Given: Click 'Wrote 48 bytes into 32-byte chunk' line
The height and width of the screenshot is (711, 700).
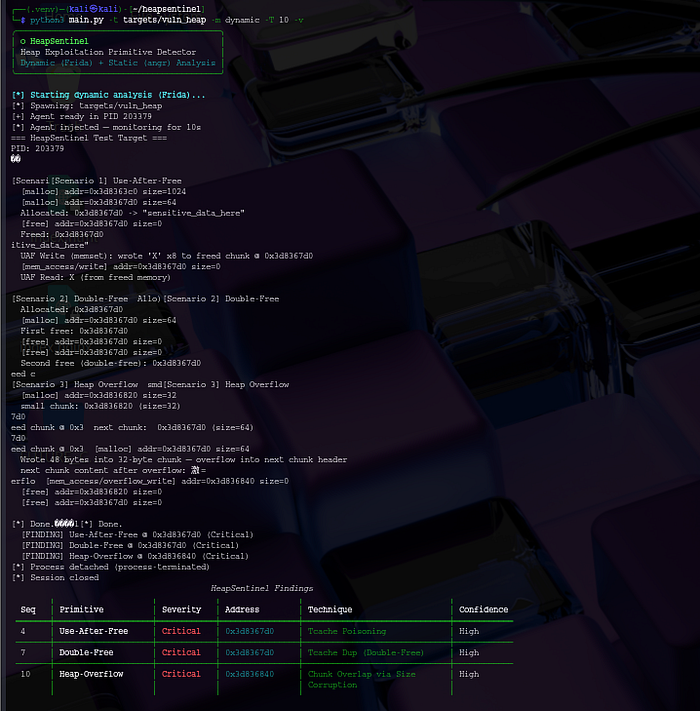Looking at the screenshot, I should 184,460.
